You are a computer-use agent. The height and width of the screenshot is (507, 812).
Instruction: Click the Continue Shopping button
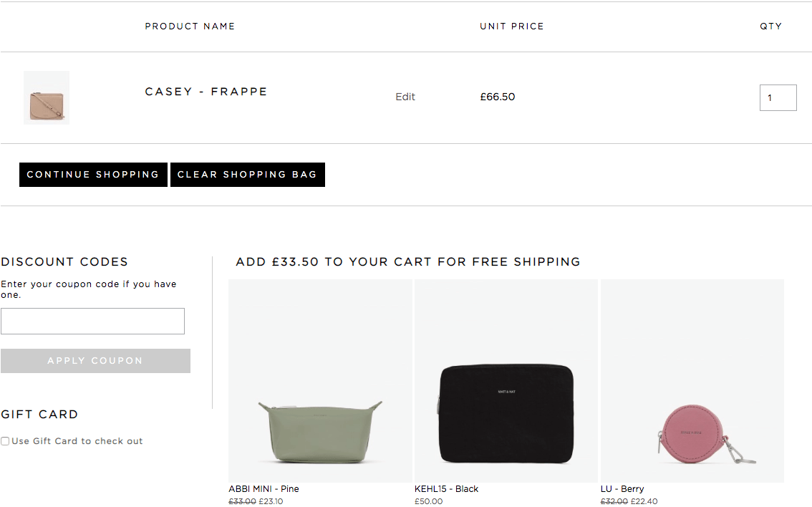point(93,175)
